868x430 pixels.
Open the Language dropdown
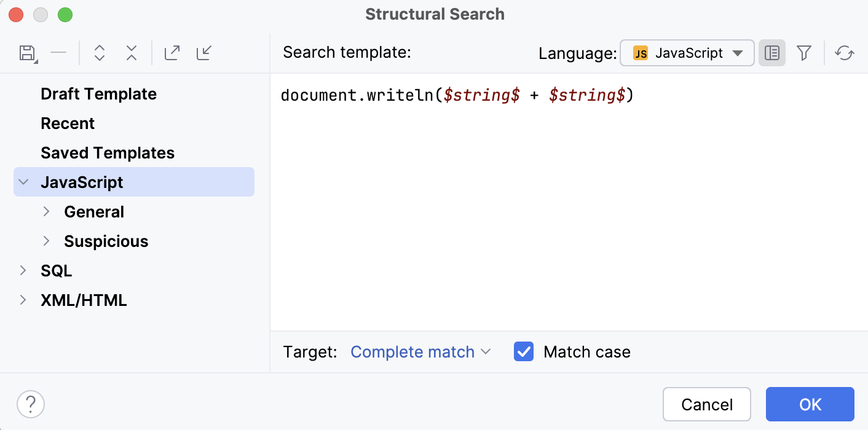pyautogui.click(x=687, y=53)
